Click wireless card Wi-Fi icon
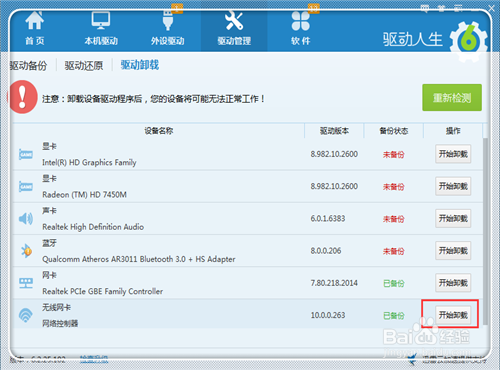 26,315
